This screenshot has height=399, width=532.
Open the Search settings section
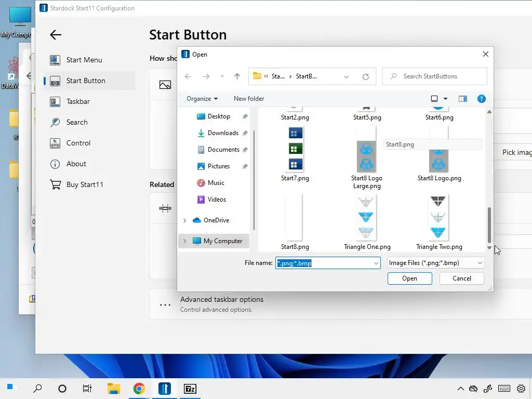[89, 122]
